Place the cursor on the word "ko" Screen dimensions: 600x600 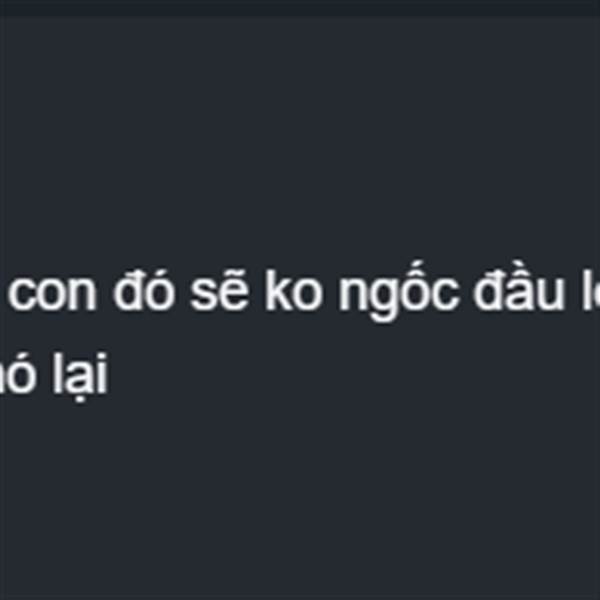[x=293, y=289]
